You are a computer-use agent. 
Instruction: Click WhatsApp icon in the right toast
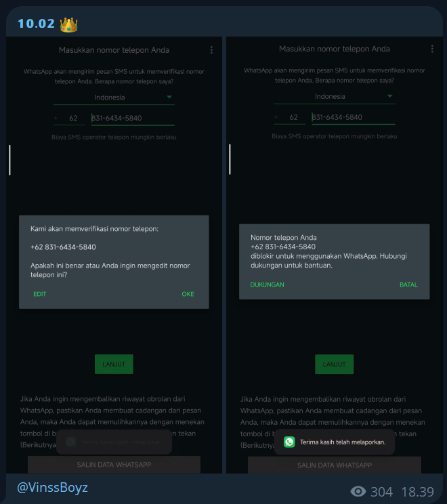pos(289,442)
